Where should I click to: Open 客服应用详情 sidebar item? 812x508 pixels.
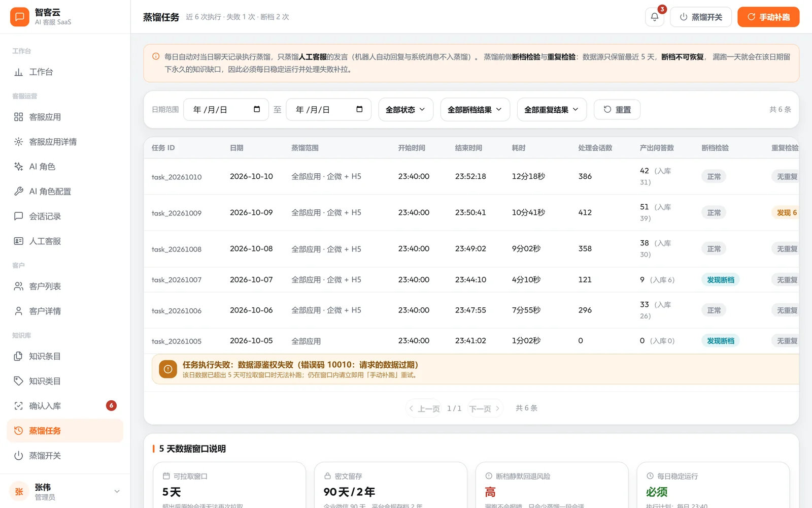pyautogui.click(x=65, y=142)
